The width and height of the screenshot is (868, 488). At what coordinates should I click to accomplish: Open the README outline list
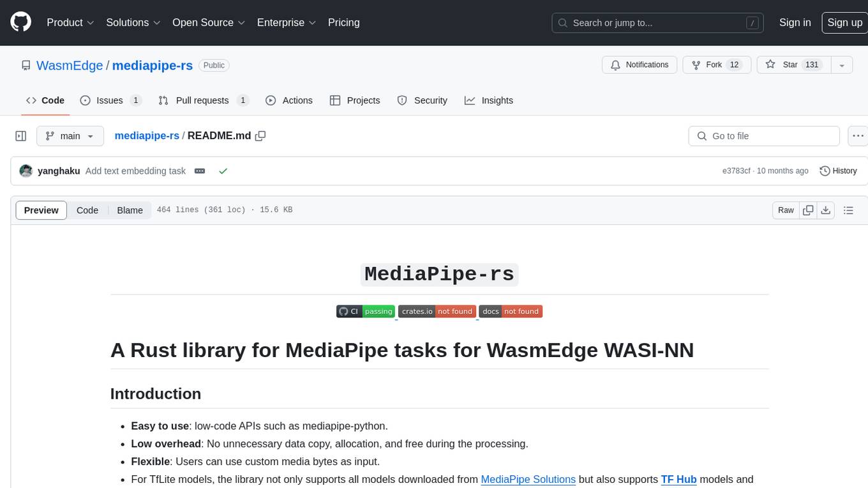(848, 210)
